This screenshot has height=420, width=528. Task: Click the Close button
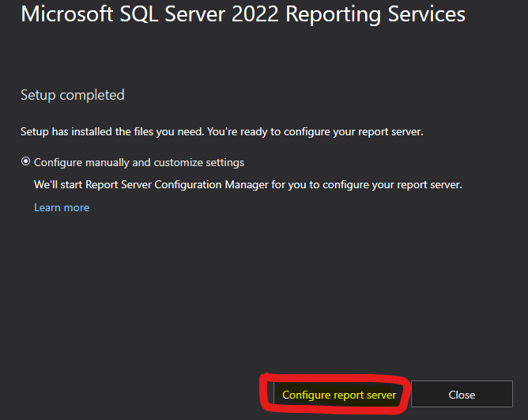click(462, 395)
